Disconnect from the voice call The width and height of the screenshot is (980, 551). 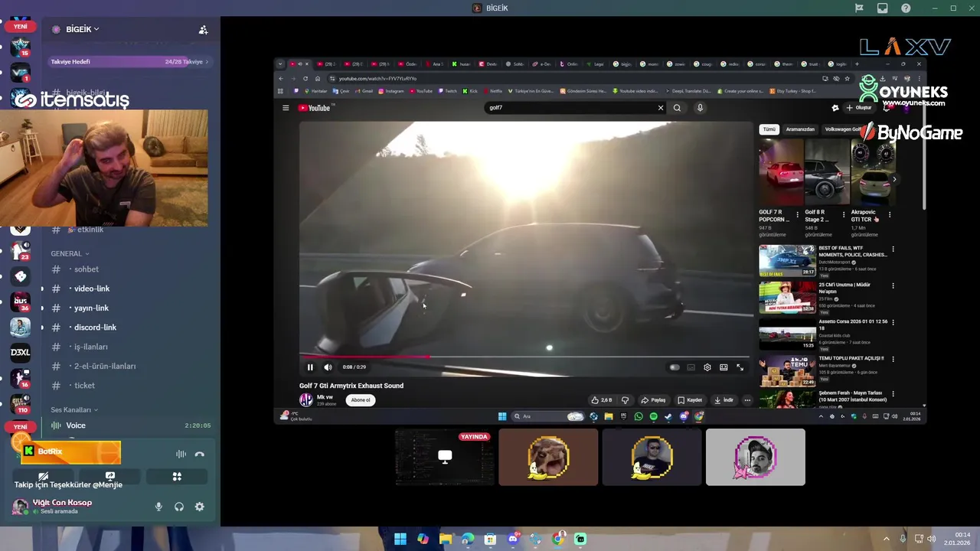(x=200, y=454)
